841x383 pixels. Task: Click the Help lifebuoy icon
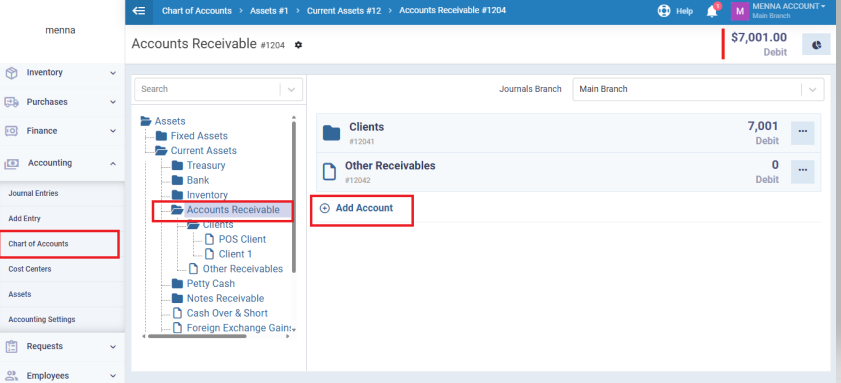pos(664,11)
